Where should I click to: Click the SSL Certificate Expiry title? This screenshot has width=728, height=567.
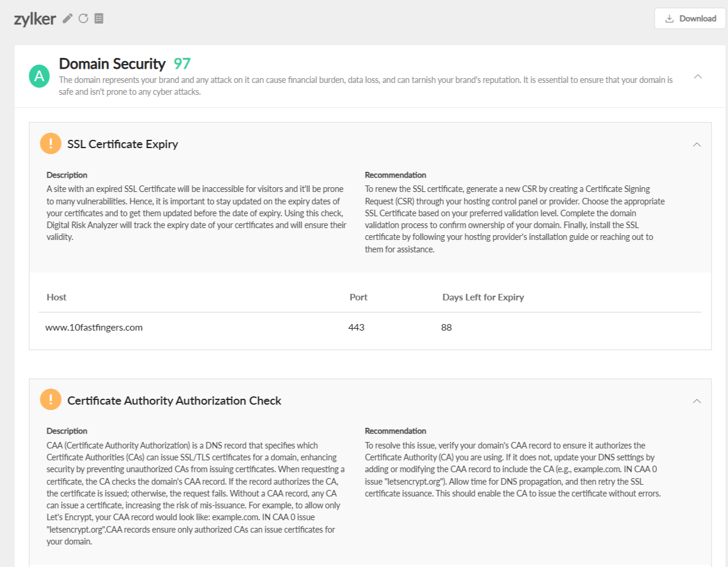pyautogui.click(x=123, y=144)
